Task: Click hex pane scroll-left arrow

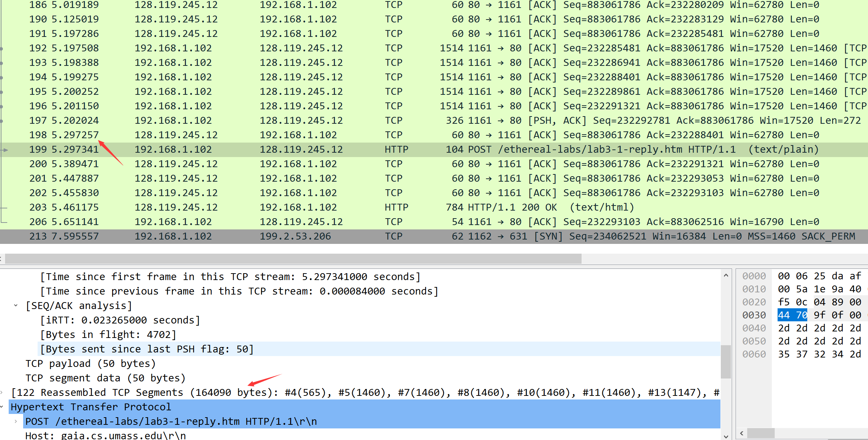Action: 742,433
